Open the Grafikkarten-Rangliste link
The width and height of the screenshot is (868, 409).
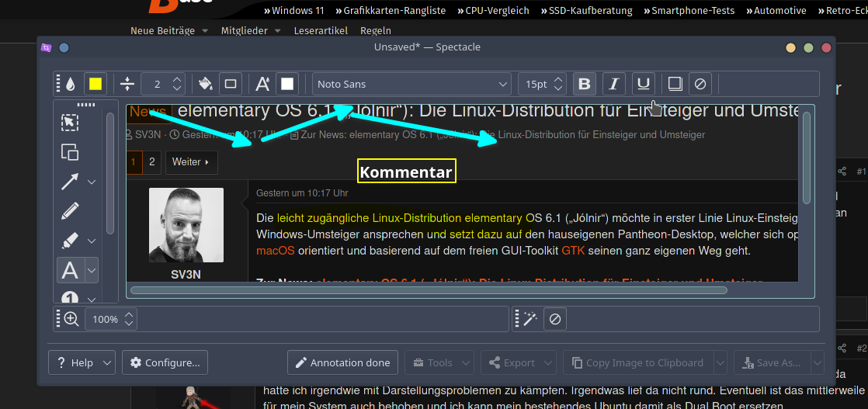pos(391,11)
